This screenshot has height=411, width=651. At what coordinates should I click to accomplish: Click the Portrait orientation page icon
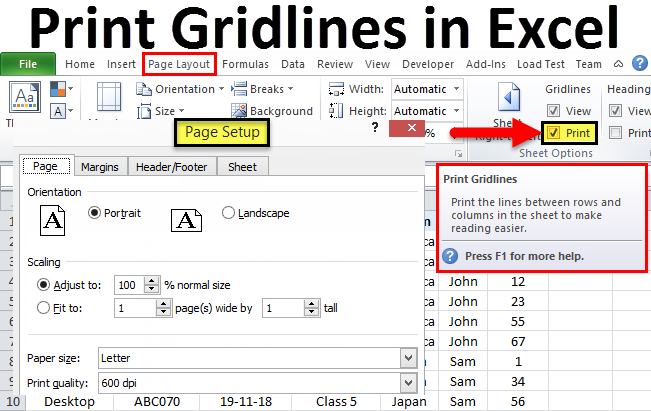(x=52, y=220)
